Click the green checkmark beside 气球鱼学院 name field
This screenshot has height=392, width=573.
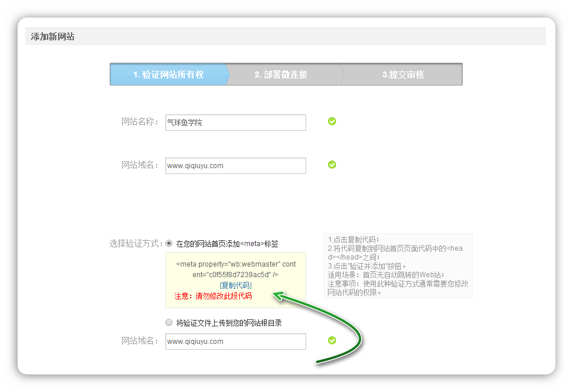pyautogui.click(x=332, y=121)
